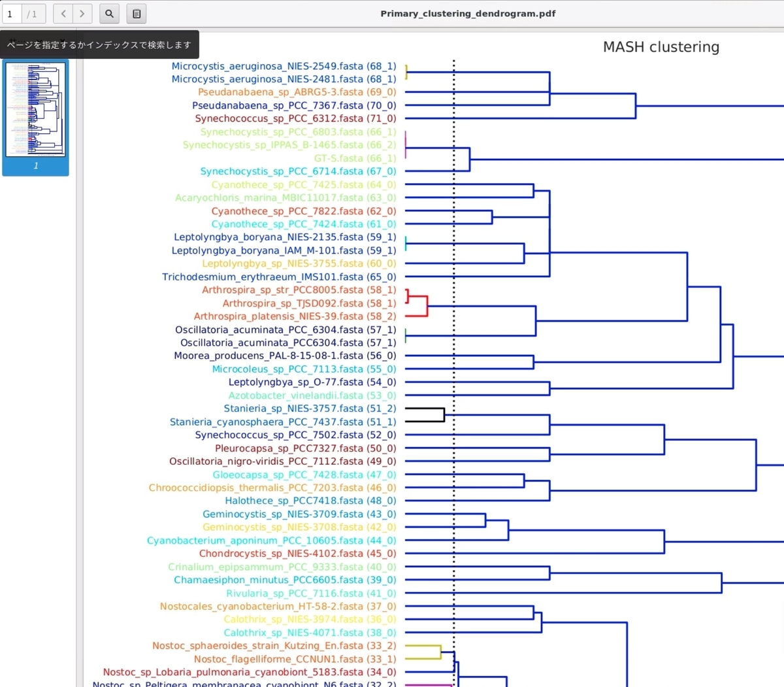This screenshot has width=784, height=687.
Task: Toggle the sidebar index button
Action: click(x=136, y=14)
